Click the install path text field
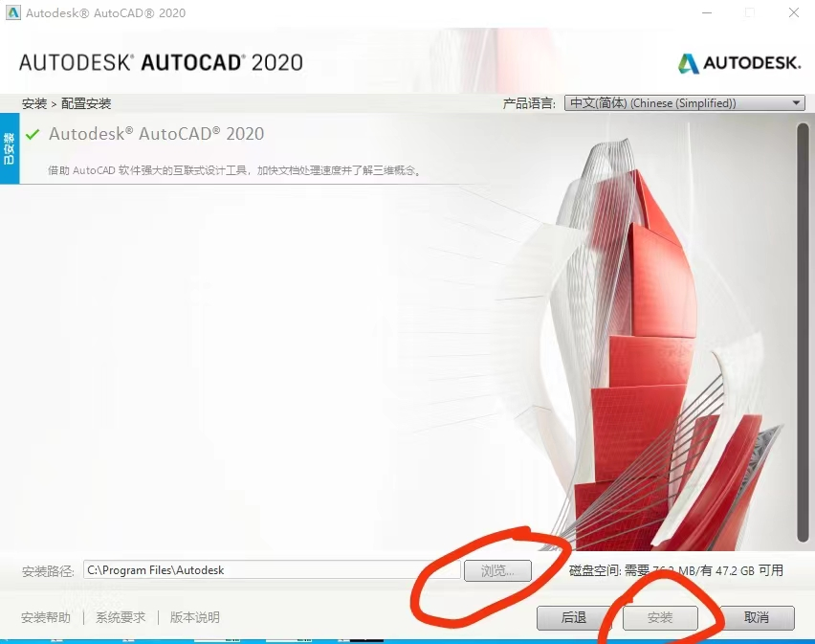Image resolution: width=815 pixels, height=644 pixels. (x=272, y=570)
